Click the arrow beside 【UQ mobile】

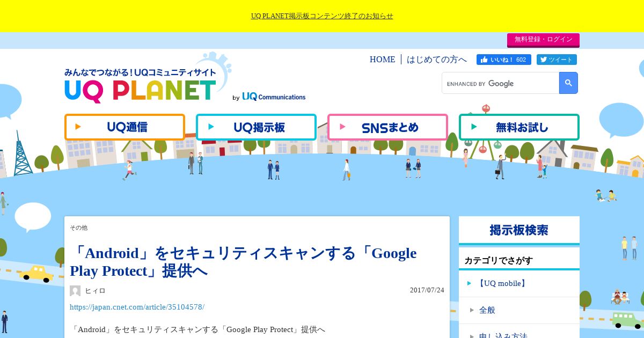pos(470,283)
